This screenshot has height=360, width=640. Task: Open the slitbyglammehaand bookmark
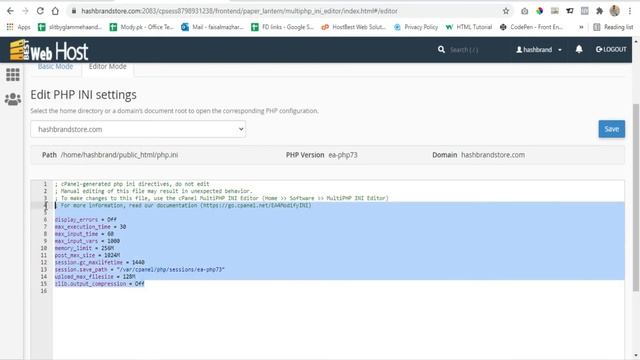70,27
